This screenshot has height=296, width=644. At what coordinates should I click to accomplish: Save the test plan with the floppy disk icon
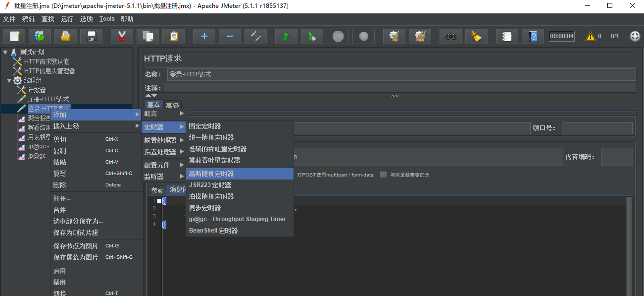[x=91, y=36]
